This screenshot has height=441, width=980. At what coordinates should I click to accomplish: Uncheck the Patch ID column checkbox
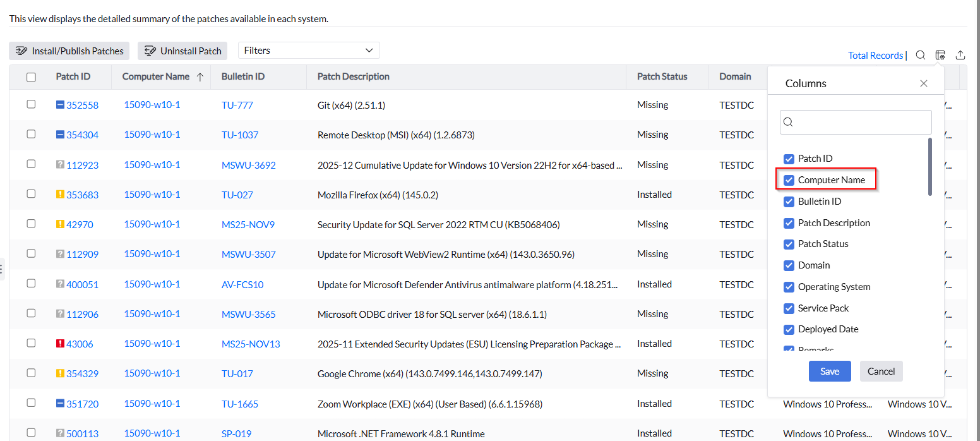click(789, 159)
